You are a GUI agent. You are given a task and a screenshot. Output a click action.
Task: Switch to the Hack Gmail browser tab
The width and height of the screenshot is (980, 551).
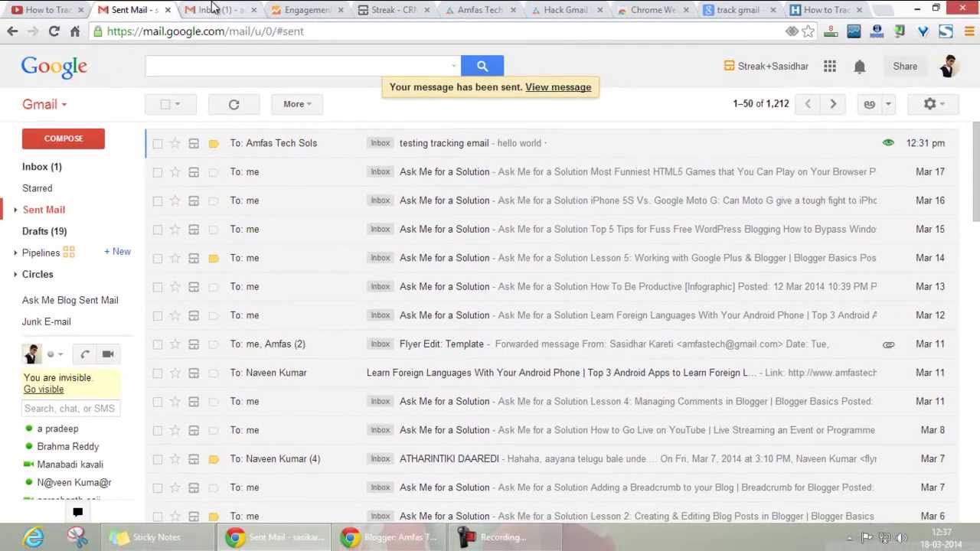[x=565, y=10]
